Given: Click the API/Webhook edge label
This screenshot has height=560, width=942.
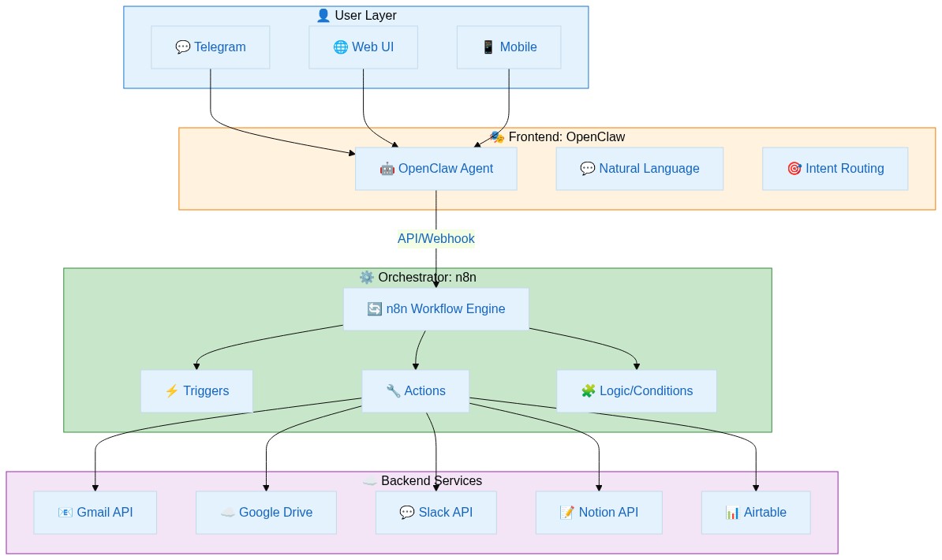Looking at the screenshot, I should tap(436, 238).
